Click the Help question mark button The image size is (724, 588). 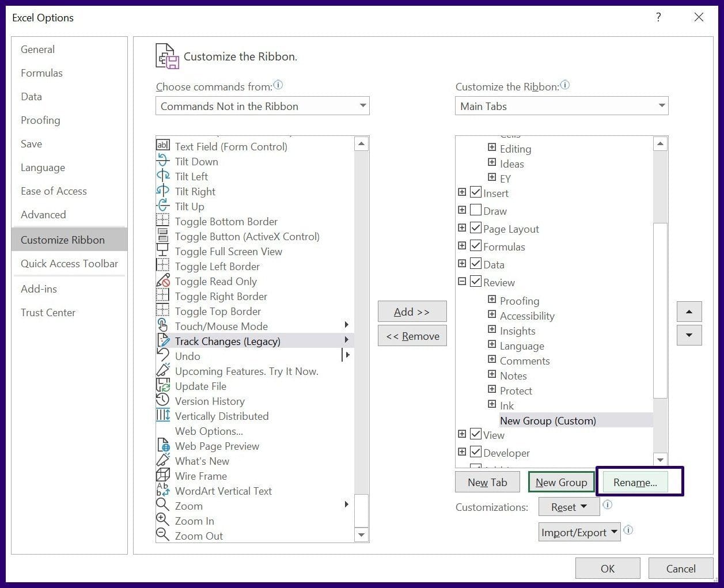[658, 17]
